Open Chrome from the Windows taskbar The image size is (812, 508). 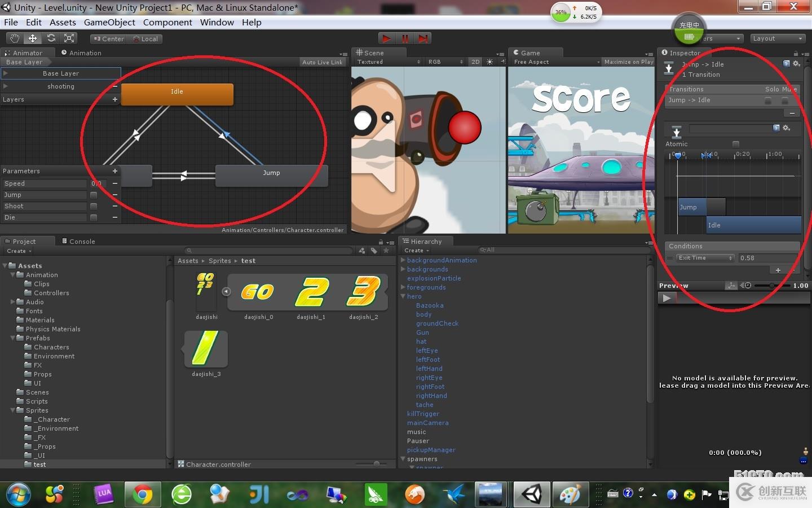point(143,494)
